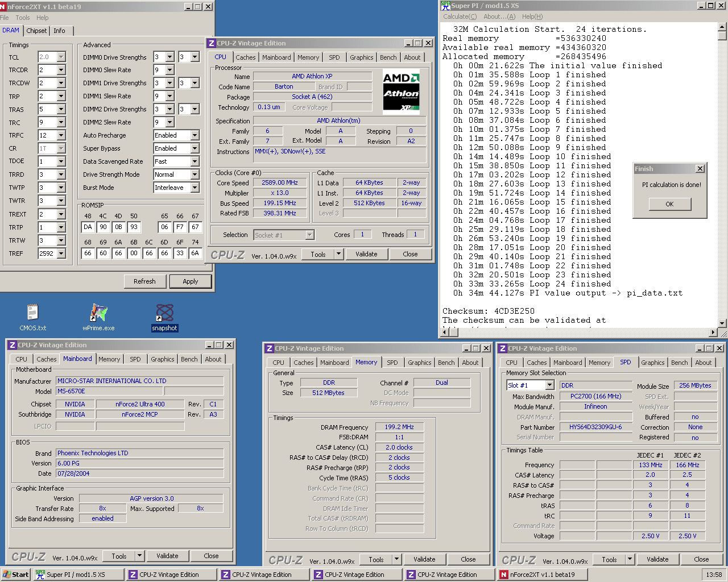Close the Finish dialog with X
This screenshot has width=728, height=582.
click(700, 169)
